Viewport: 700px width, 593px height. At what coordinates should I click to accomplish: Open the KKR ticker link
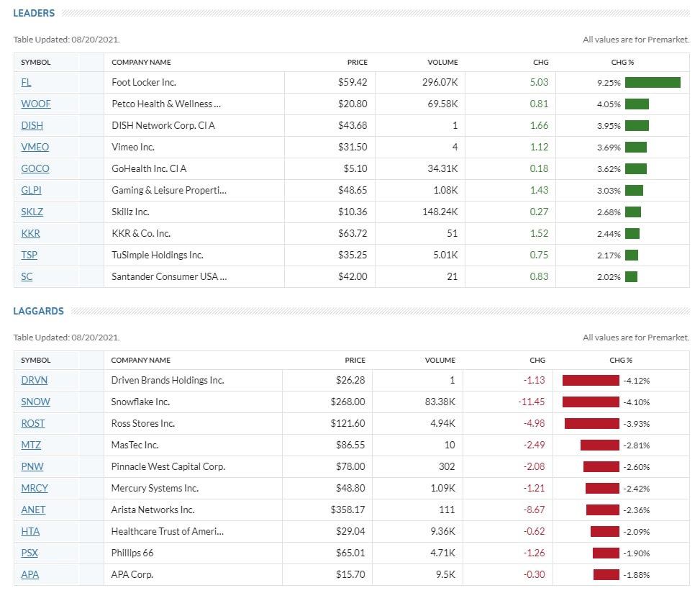pyautogui.click(x=30, y=234)
